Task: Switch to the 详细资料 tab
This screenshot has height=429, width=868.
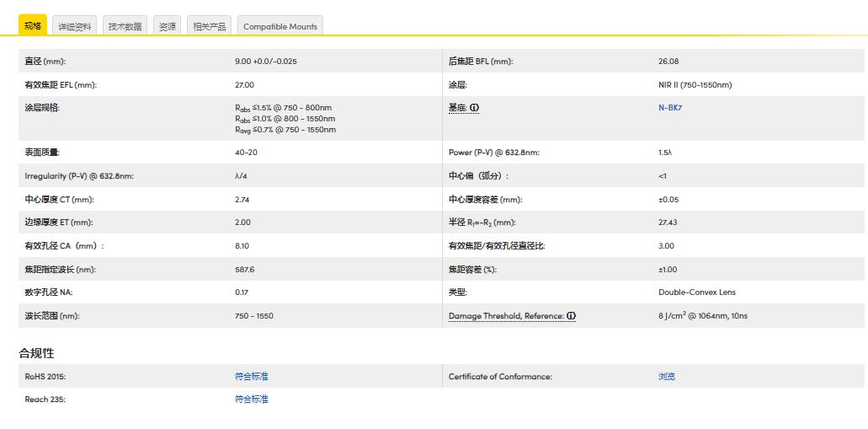Action: (x=74, y=26)
